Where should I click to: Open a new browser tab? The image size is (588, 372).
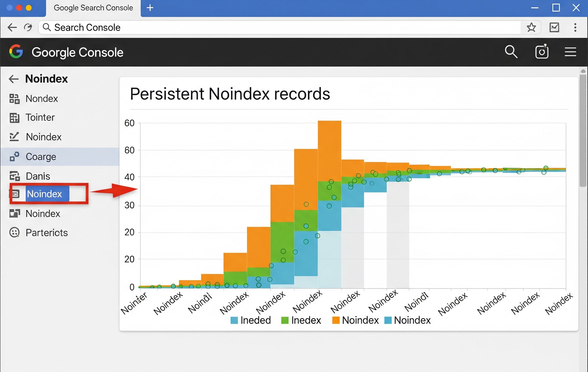click(150, 8)
